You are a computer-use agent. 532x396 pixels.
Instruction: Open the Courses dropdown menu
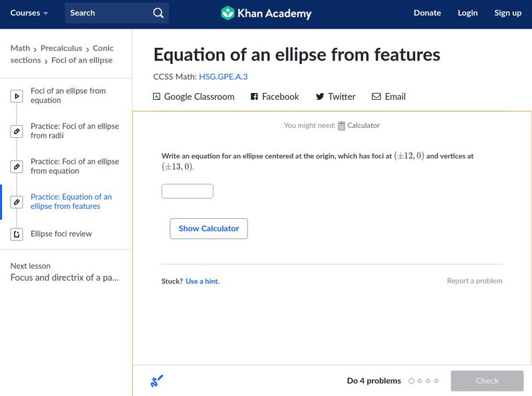(29, 13)
